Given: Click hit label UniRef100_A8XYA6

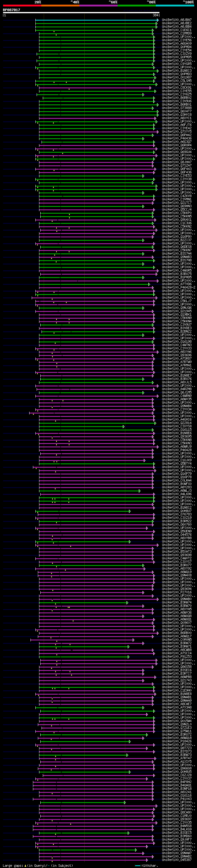Looking at the screenshot, I should tap(177, 352).
